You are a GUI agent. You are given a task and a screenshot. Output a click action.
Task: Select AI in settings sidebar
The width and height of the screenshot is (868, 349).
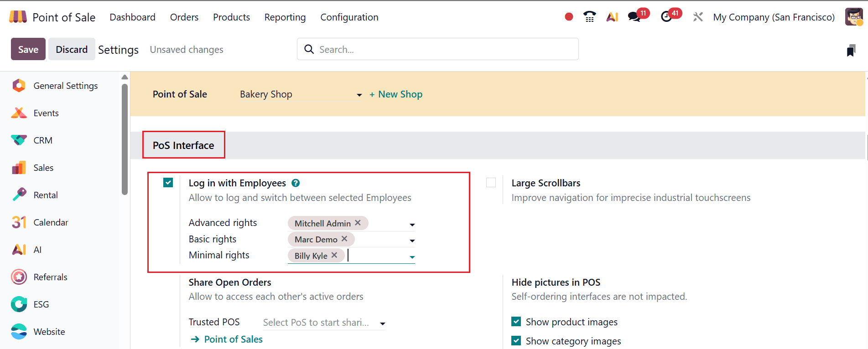[x=37, y=250]
